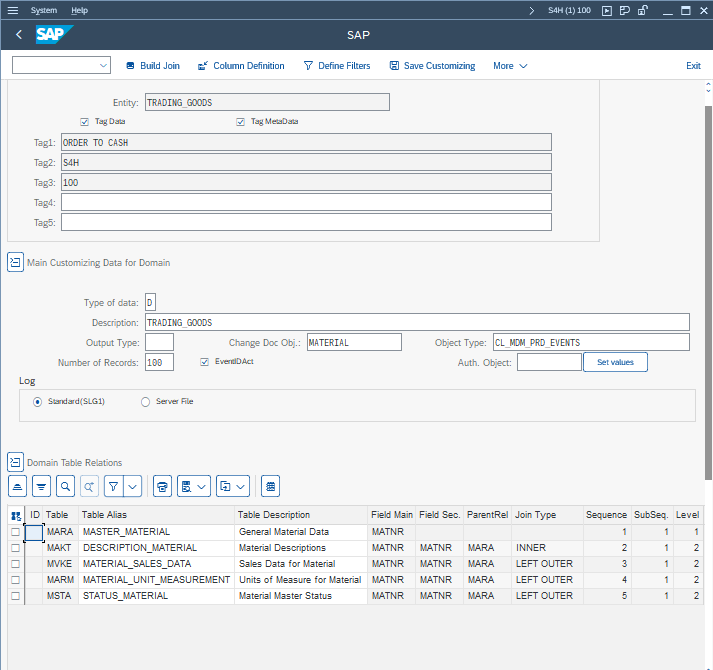Image resolution: width=713 pixels, height=670 pixels.
Task: Select the Server File radio button
Action: [x=145, y=401]
